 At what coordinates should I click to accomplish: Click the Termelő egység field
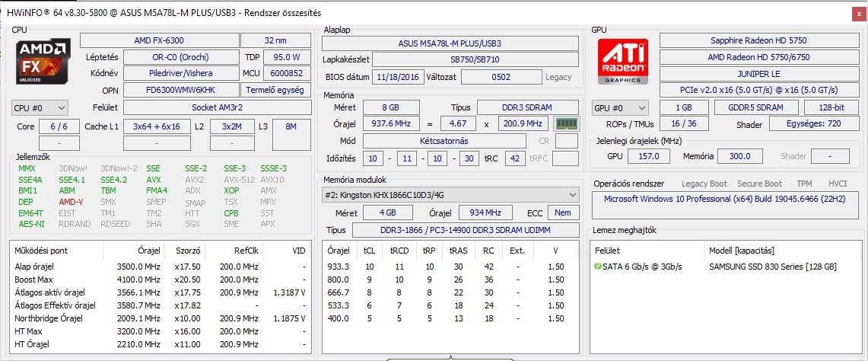coord(275,91)
